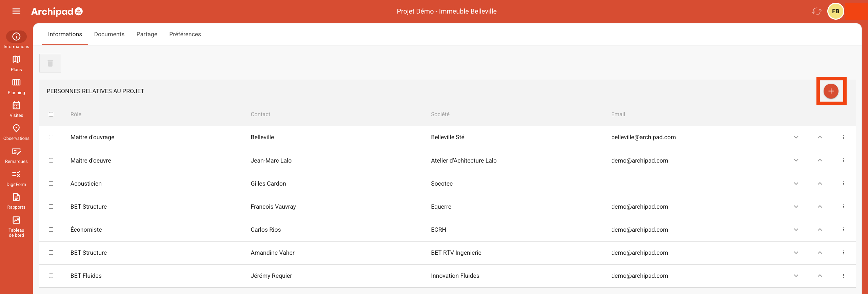Click the sync arrows icon in the header
This screenshot has width=868, height=294.
coord(816,12)
